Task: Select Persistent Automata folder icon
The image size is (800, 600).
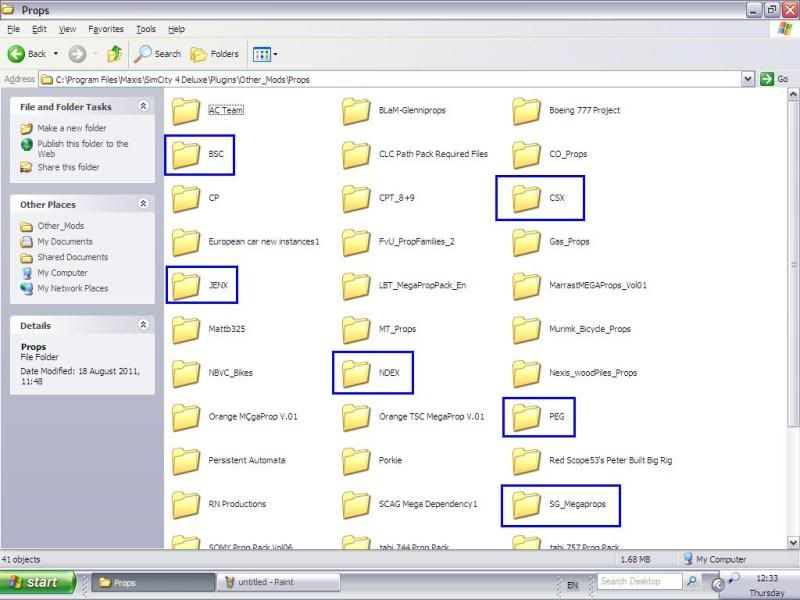Action: pyautogui.click(x=186, y=461)
